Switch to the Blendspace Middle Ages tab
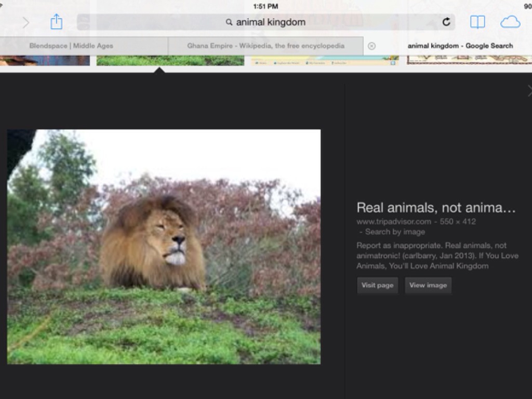532x399 pixels. pos(71,46)
